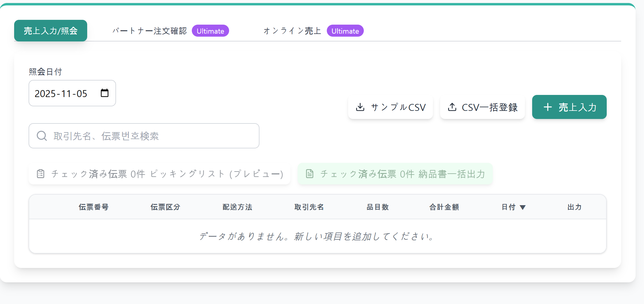Image resolution: width=644 pixels, height=304 pixels.
Task: Switch to the パートナー注文確認 tab
Action: [x=150, y=30]
